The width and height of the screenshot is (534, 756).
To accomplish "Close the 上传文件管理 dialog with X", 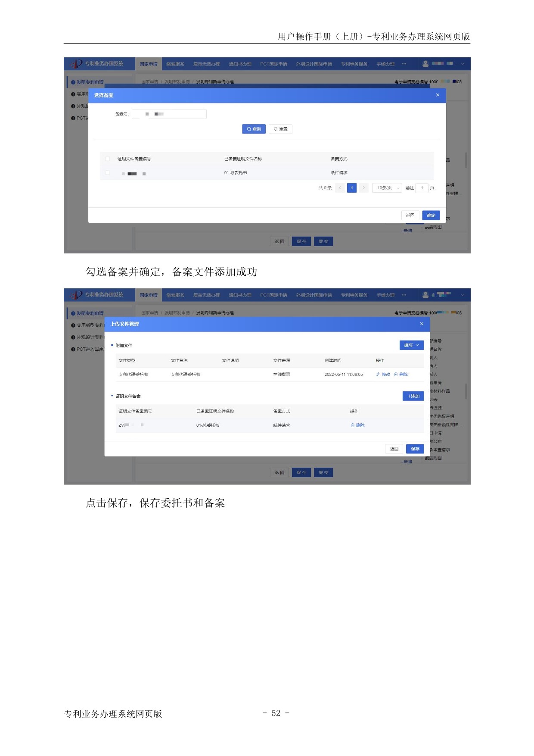I will point(422,324).
